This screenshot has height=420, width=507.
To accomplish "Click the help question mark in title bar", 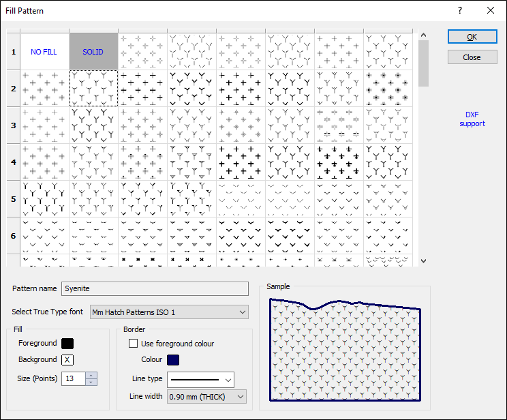I will click(460, 10).
